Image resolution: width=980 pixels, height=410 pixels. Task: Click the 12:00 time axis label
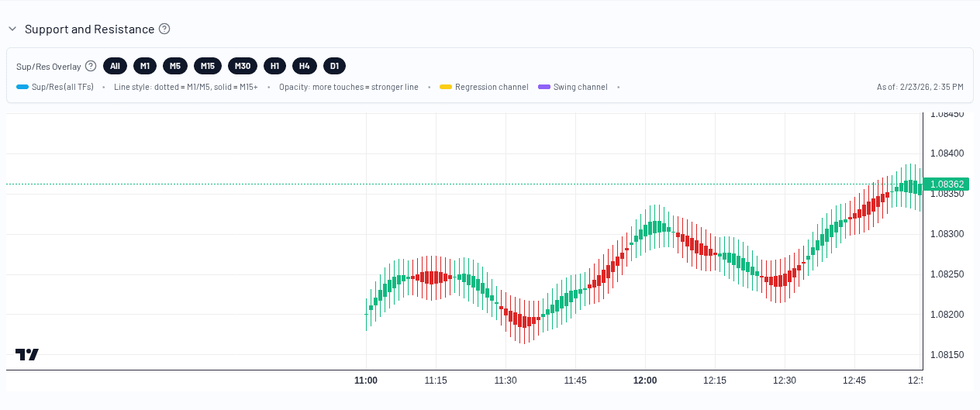click(x=645, y=381)
